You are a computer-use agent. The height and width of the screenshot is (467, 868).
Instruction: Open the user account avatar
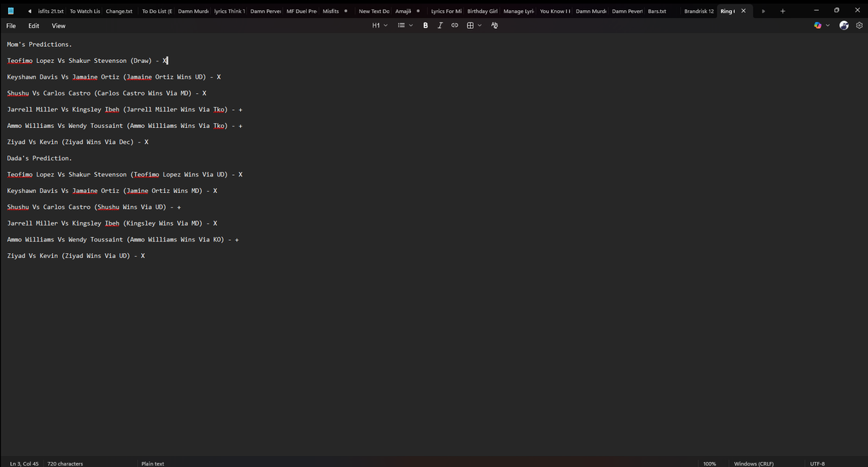(x=843, y=25)
